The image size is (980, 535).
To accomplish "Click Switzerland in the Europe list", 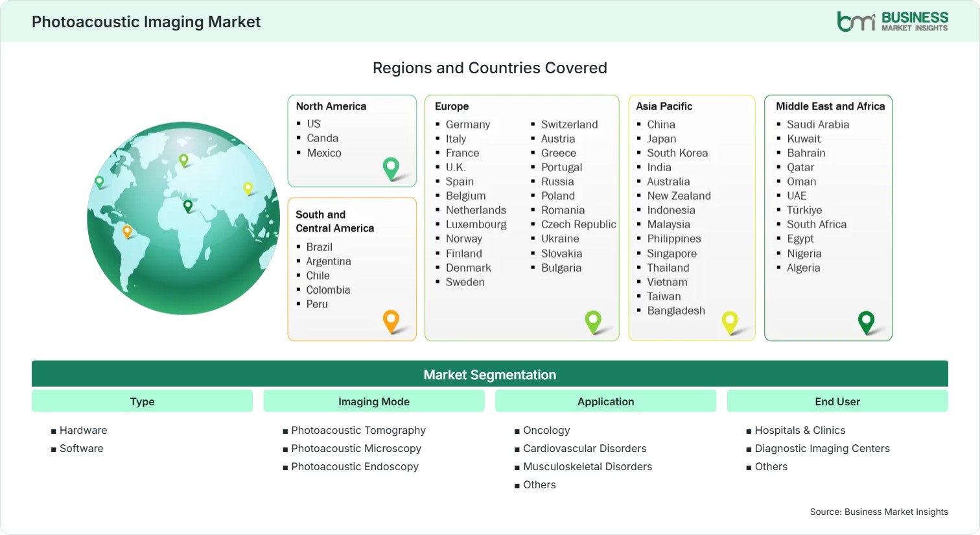I will [x=569, y=125].
